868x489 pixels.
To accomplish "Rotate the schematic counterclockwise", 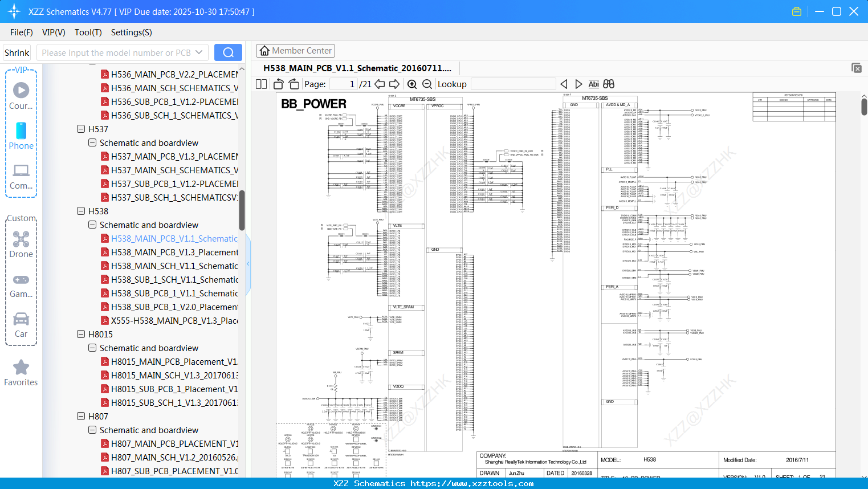I will 278,84.
